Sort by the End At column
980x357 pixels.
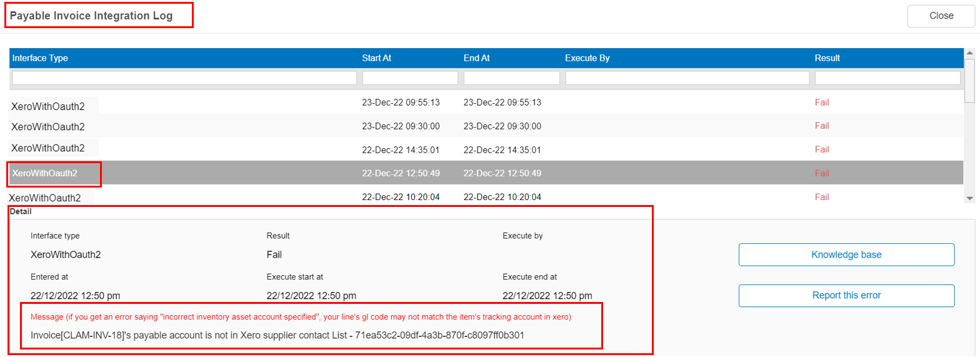(x=476, y=58)
